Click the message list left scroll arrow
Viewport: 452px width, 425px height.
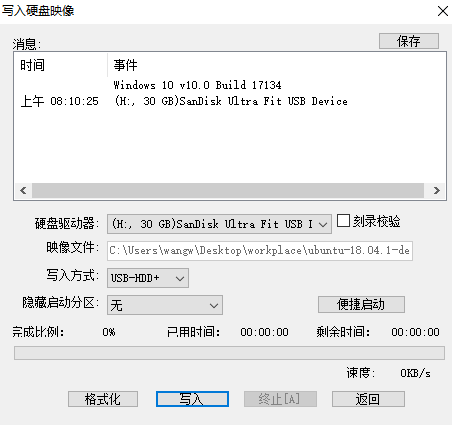click(23, 190)
